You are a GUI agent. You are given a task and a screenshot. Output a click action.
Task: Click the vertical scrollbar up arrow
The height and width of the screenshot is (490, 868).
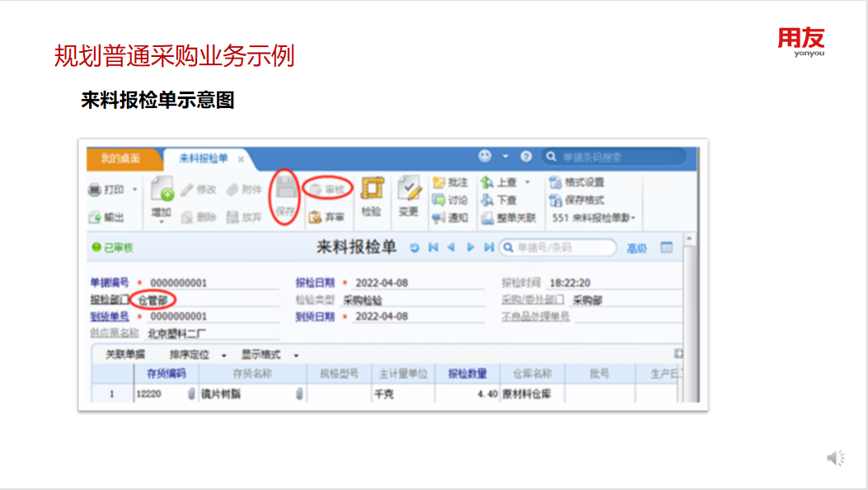pyautogui.click(x=689, y=238)
